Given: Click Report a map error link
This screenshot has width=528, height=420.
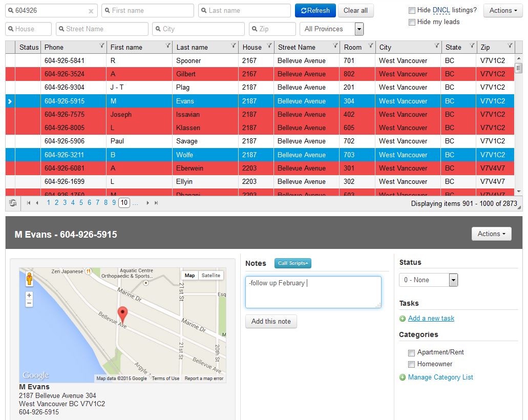Looking at the screenshot, I should (x=204, y=378).
